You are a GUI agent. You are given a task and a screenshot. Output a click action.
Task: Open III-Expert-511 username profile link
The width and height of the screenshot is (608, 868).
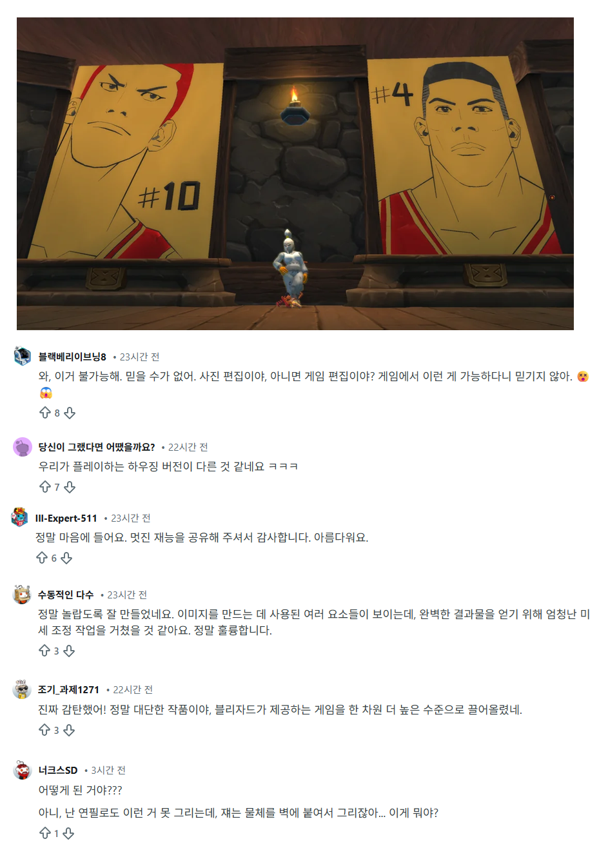(66, 518)
